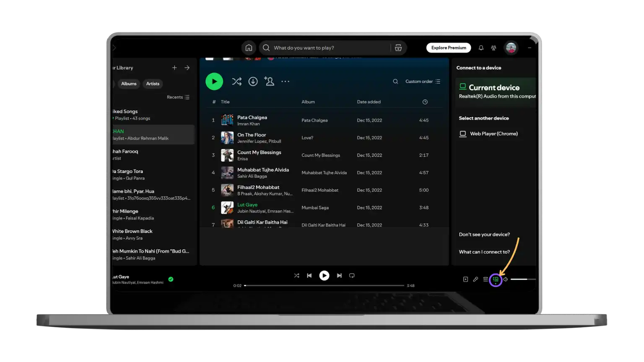The width and height of the screenshot is (644, 362).
Task: Toggle shuffle in the bottom player bar
Action: click(x=296, y=276)
